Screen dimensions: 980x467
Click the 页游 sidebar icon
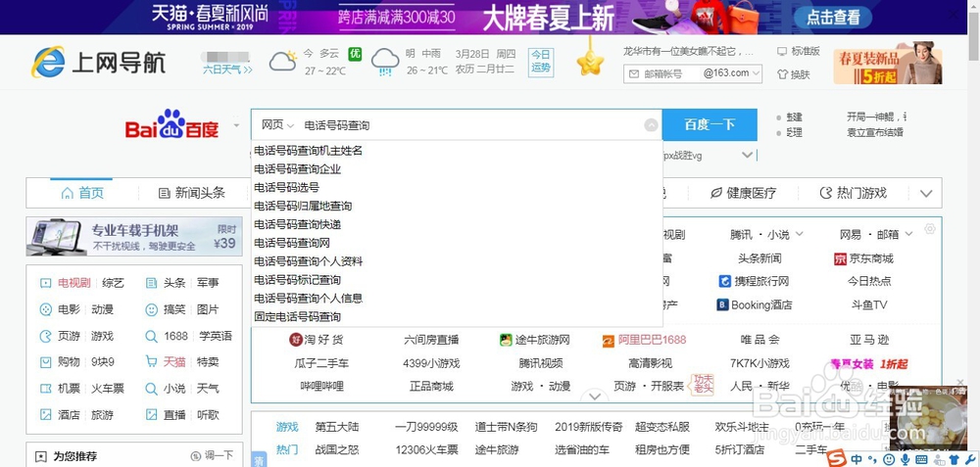point(46,336)
